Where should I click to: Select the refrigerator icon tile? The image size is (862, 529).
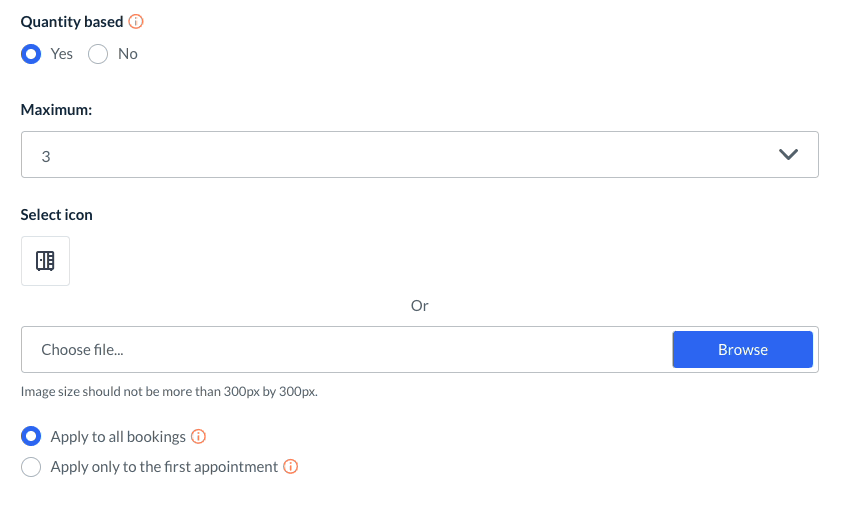tap(45, 261)
